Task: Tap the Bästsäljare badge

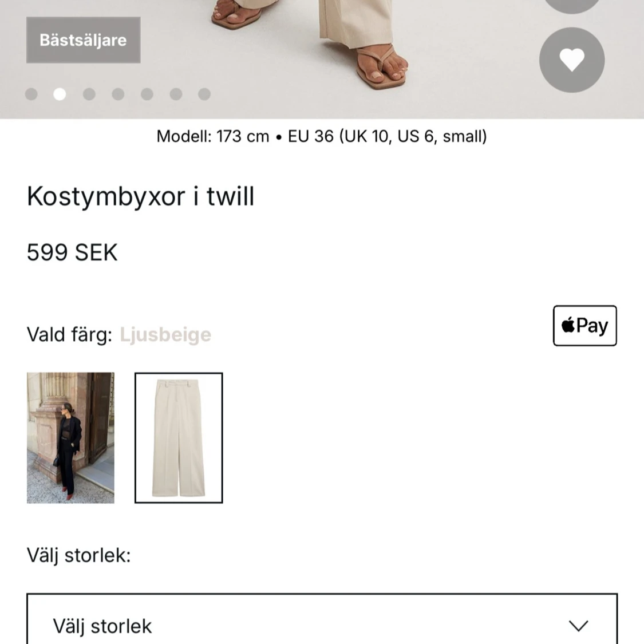Action: click(x=83, y=39)
